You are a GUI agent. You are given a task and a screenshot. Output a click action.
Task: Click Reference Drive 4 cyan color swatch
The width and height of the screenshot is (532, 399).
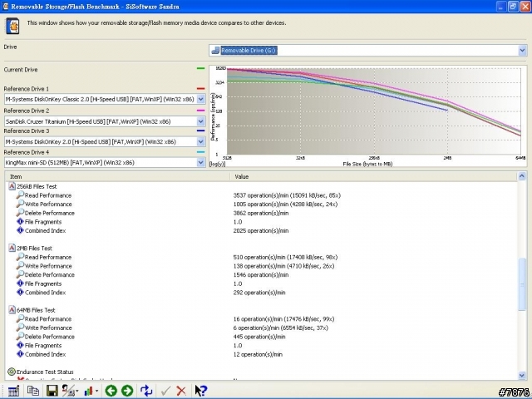click(201, 152)
